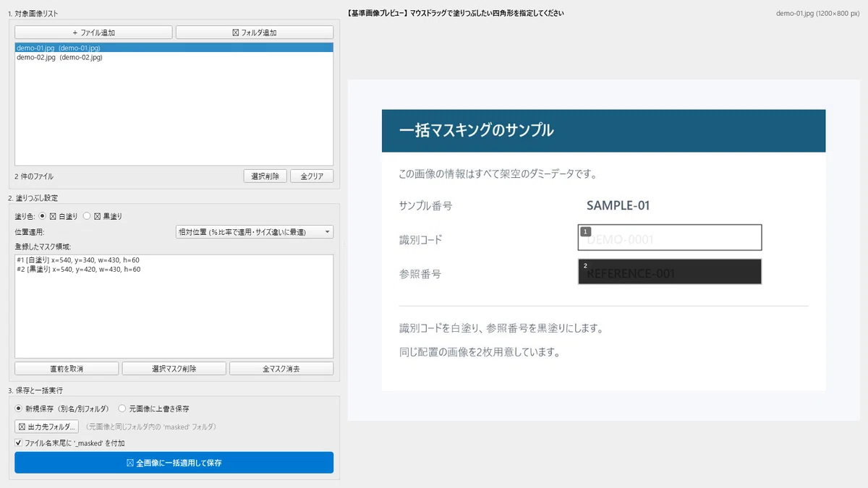Open the 相対位置 position mode dropdown
The height and width of the screenshot is (488, 868).
[x=255, y=232]
